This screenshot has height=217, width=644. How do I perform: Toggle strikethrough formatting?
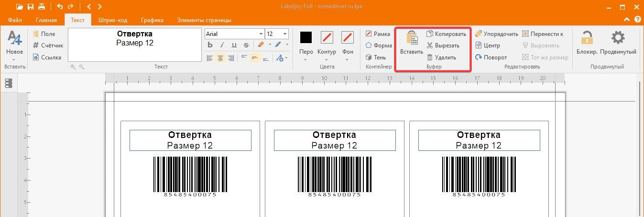click(246, 46)
